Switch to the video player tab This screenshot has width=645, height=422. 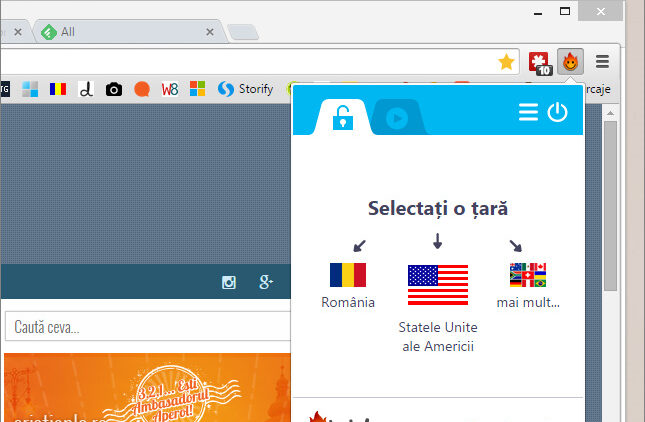397,118
